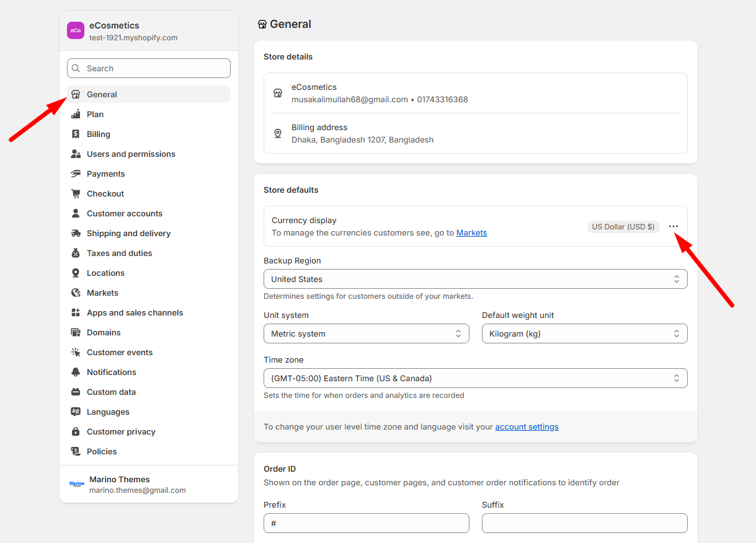Image resolution: width=756 pixels, height=543 pixels.
Task: Click the Notifications bell icon
Action: pos(76,372)
